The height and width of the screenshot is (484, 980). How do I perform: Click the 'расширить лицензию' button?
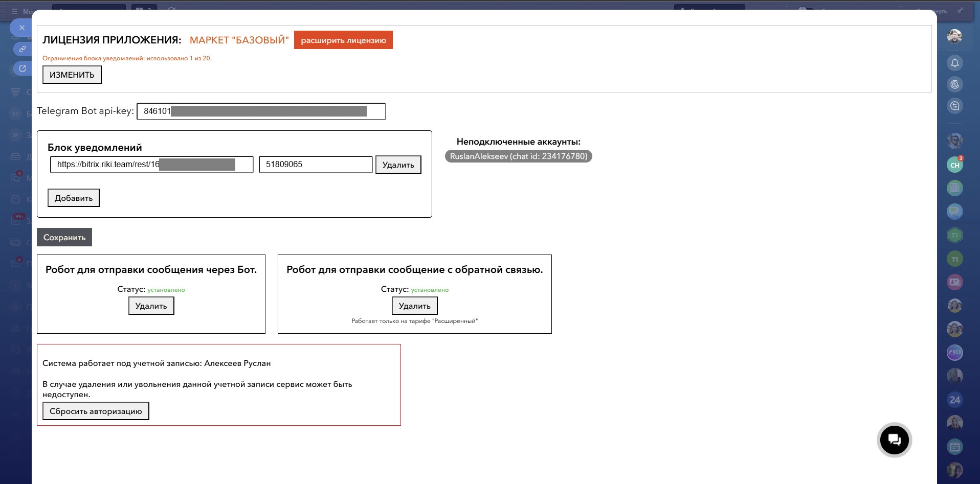(x=343, y=40)
